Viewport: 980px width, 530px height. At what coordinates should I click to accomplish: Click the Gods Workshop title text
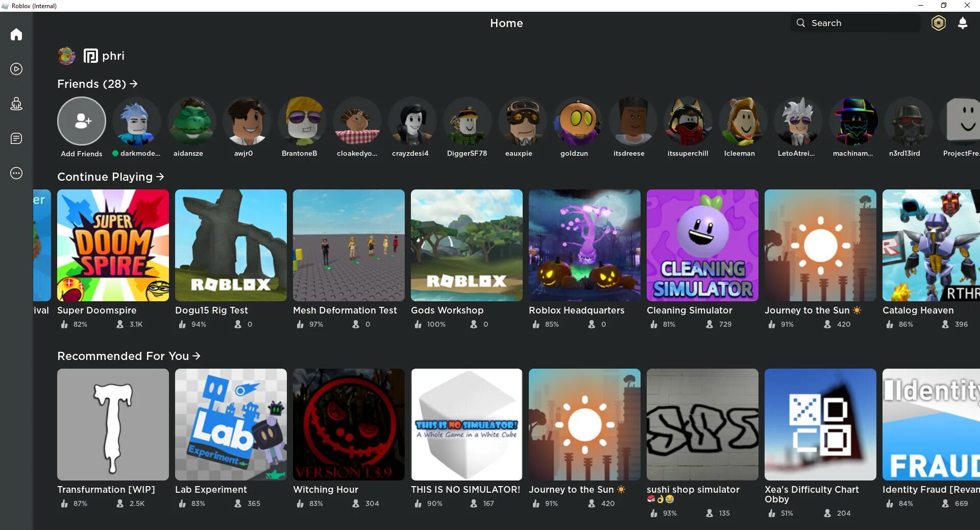(x=447, y=310)
